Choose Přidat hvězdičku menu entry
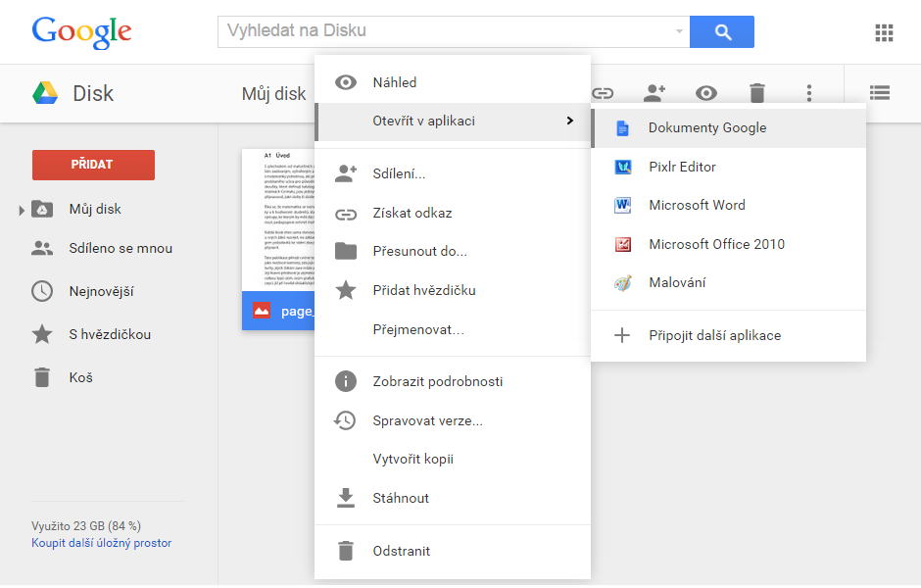Screen dimensions: 921x588 point(453,290)
